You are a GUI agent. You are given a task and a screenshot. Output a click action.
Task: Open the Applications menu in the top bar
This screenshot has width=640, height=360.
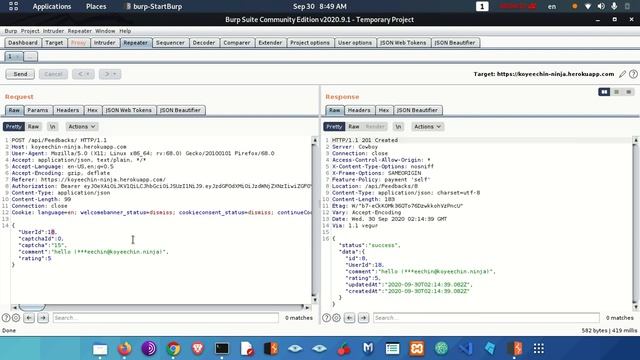click(x=51, y=7)
